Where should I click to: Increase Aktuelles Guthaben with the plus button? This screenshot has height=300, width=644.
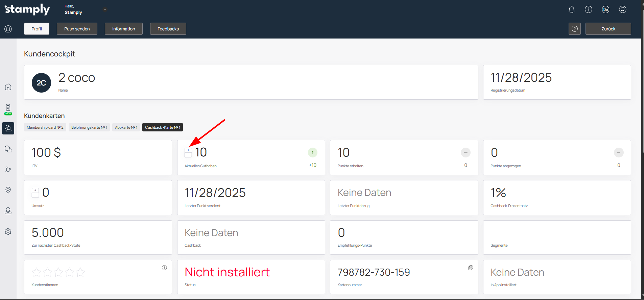click(188, 150)
